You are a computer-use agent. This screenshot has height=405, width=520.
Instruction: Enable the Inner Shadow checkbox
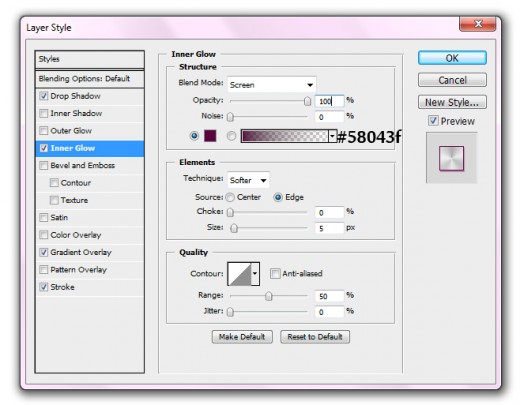coord(44,113)
